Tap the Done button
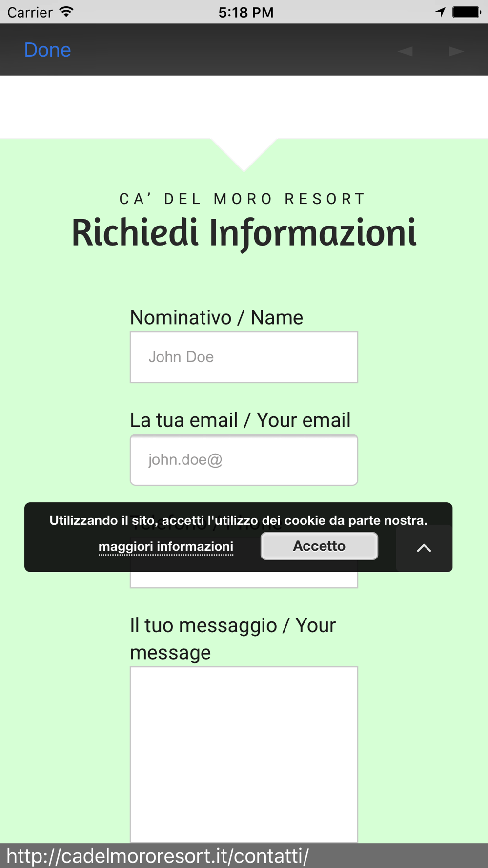This screenshot has width=488, height=868. click(48, 50)
